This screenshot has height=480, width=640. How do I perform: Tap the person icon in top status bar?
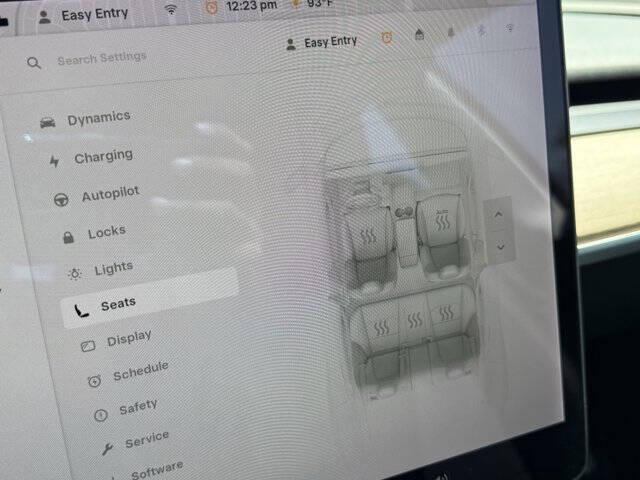pyautogui.click(x=44, y=18)
